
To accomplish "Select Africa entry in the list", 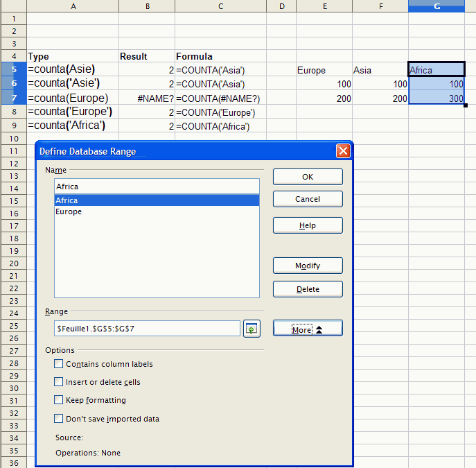I will [67, 200].
